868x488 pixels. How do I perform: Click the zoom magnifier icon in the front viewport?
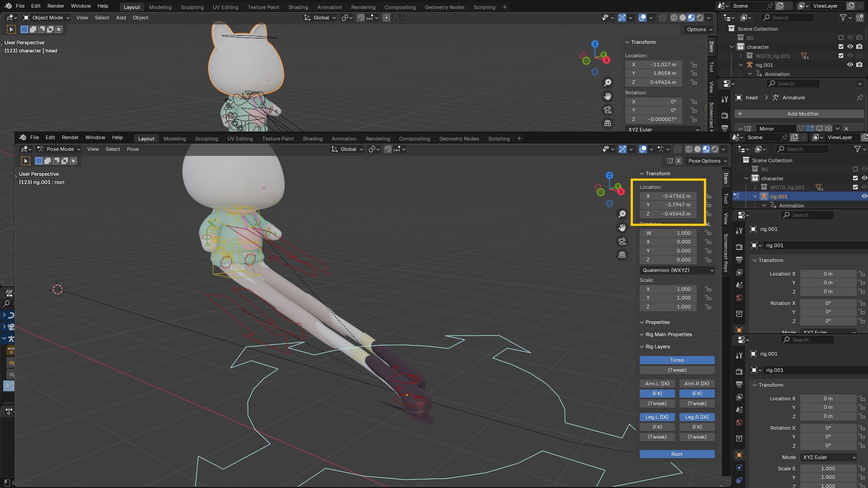[622, 214]
